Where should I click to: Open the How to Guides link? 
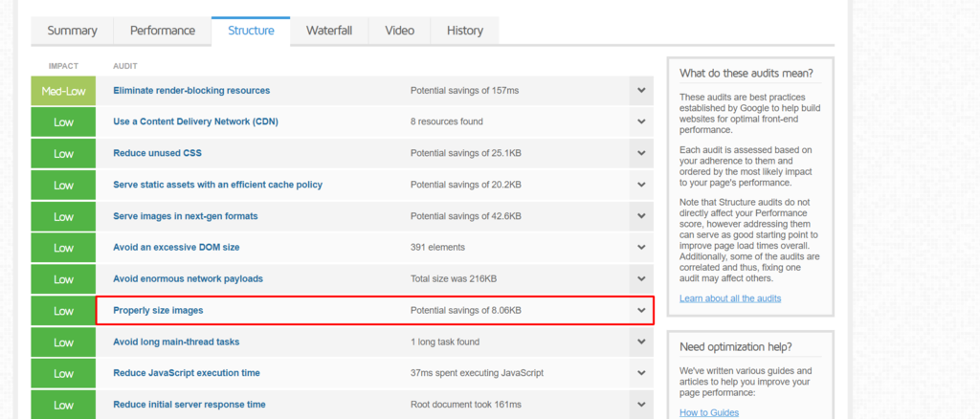click(708, 412)
